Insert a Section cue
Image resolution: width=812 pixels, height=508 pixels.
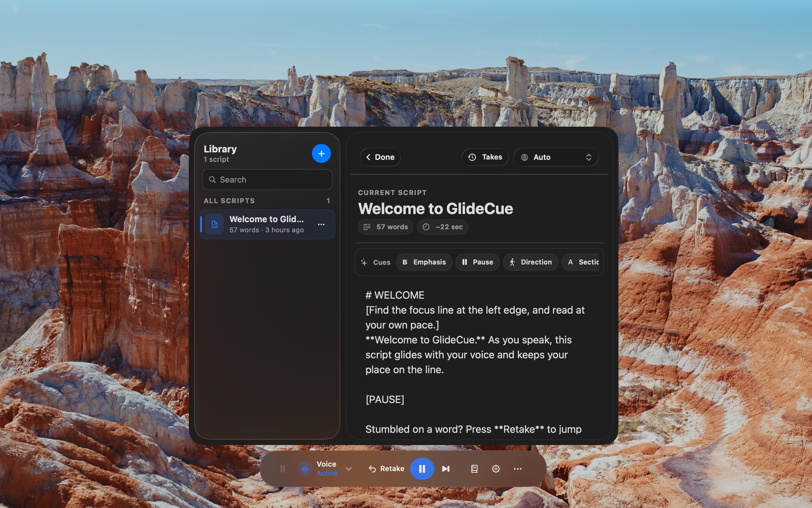[x=581, y=262]
